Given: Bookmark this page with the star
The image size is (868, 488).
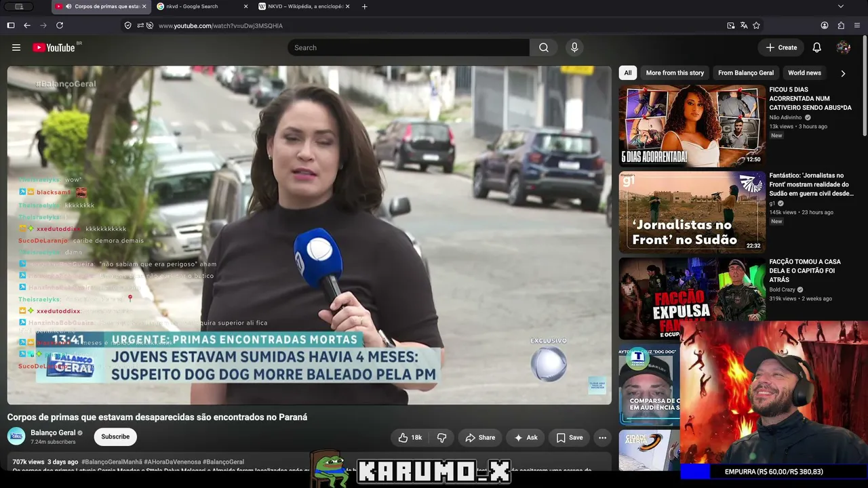Looking at the screenshot, I should click(x=756, y=26).
